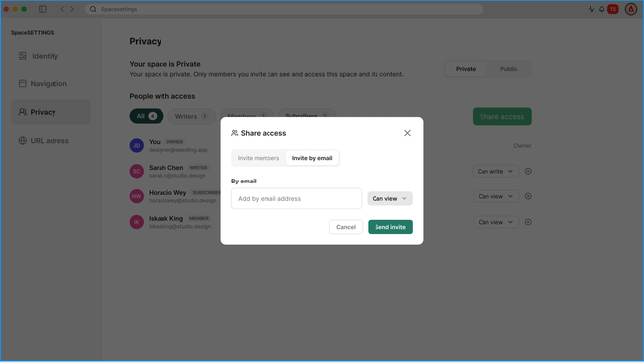Viewport: 644px width, 363px height.
Task: Click the Navigation sidebar icon
Action: pos(22,84)
